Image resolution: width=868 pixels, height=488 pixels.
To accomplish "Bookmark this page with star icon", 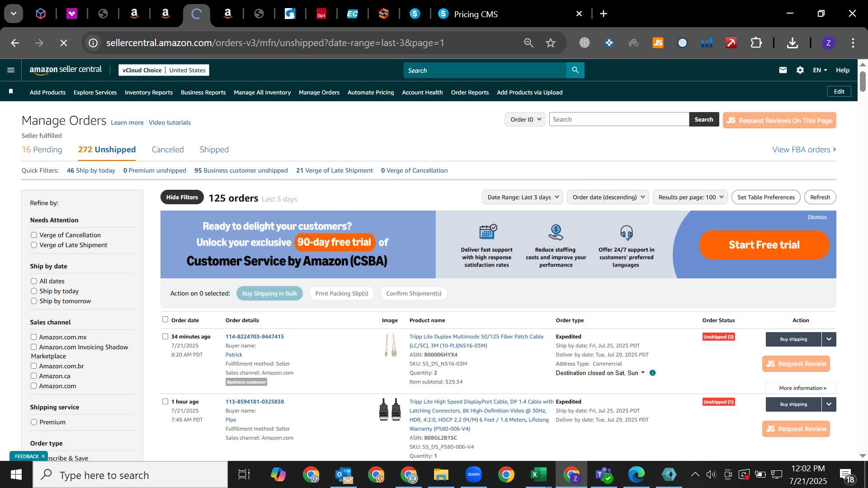I will click(550, 43).
